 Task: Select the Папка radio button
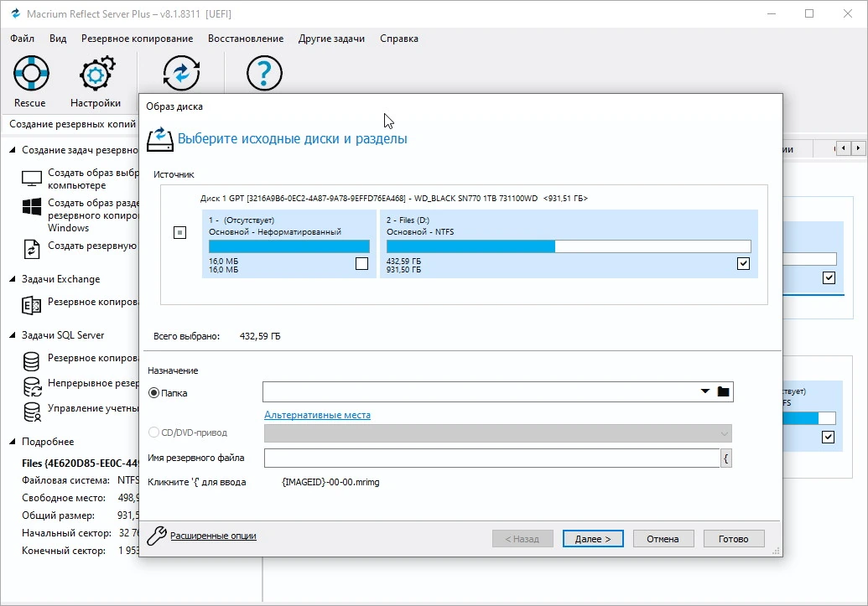point(153,393)
